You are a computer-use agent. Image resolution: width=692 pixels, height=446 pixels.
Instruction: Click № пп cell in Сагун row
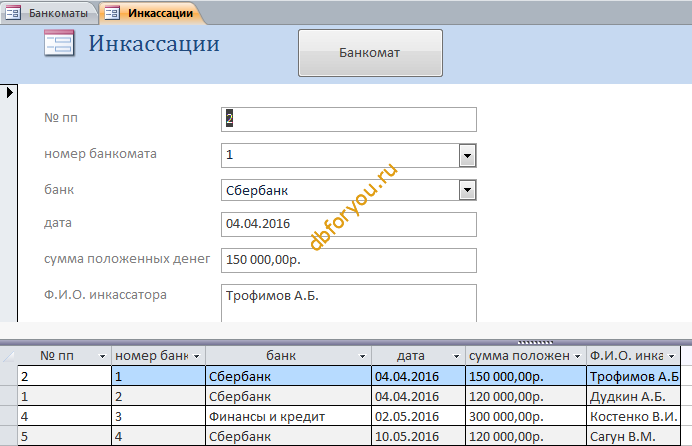point(64,436)
